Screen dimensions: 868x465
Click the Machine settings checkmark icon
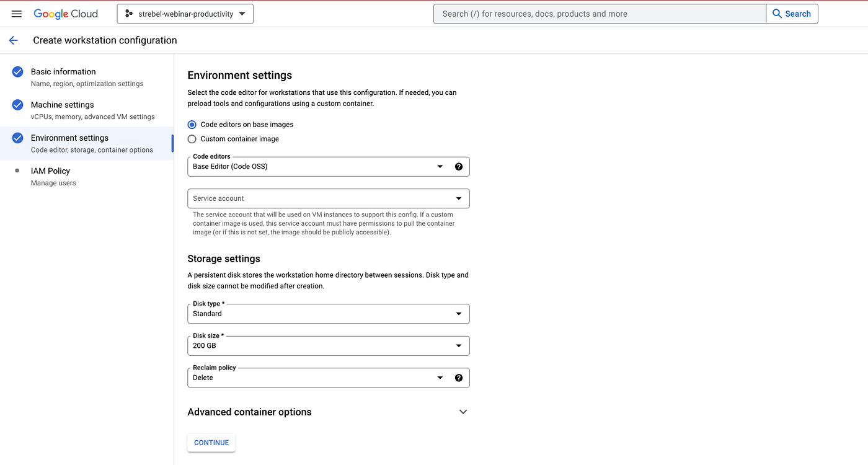[x=17, y=105]
